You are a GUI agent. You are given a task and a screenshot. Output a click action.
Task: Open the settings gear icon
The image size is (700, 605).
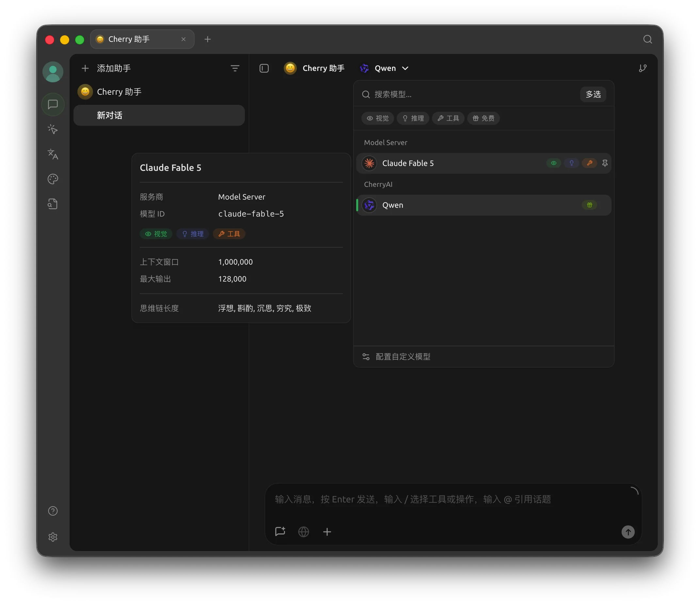[53, 537]
